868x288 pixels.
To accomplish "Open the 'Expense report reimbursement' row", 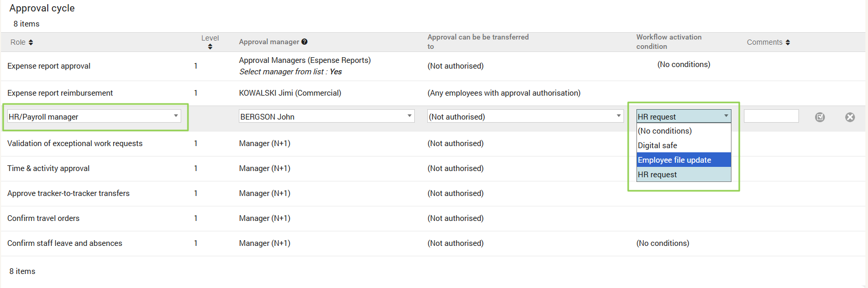I will [60, 93].
